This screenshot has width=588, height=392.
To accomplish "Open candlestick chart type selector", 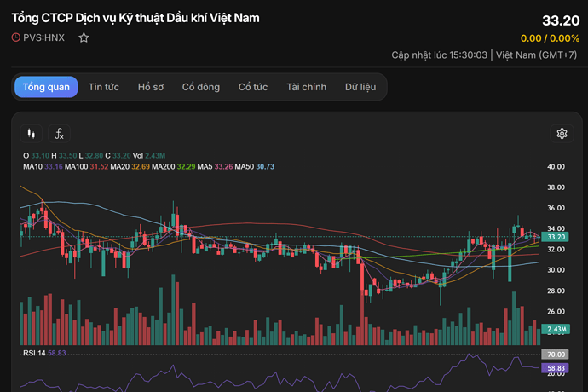I will (x=32, y=134).
